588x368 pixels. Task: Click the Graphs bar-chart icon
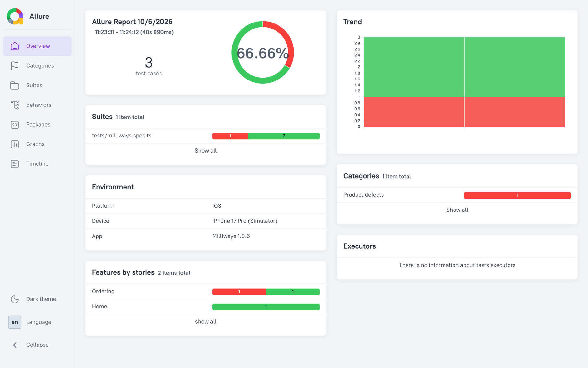[x=15, y=144]
